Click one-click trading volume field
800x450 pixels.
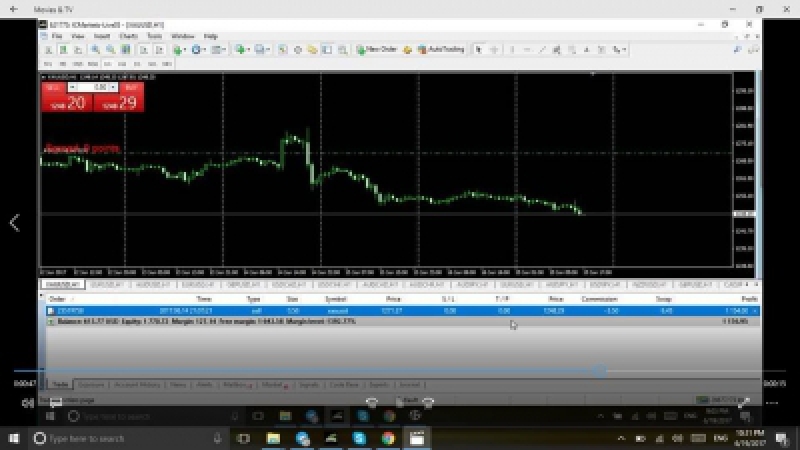(93, 87)
